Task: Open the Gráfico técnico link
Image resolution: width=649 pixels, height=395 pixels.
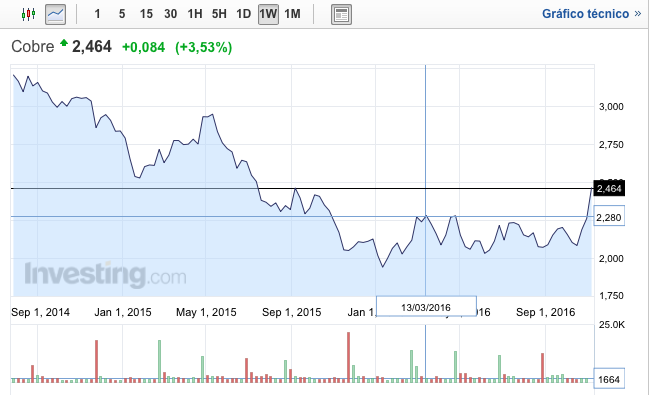Action: [x=591, y=14]
